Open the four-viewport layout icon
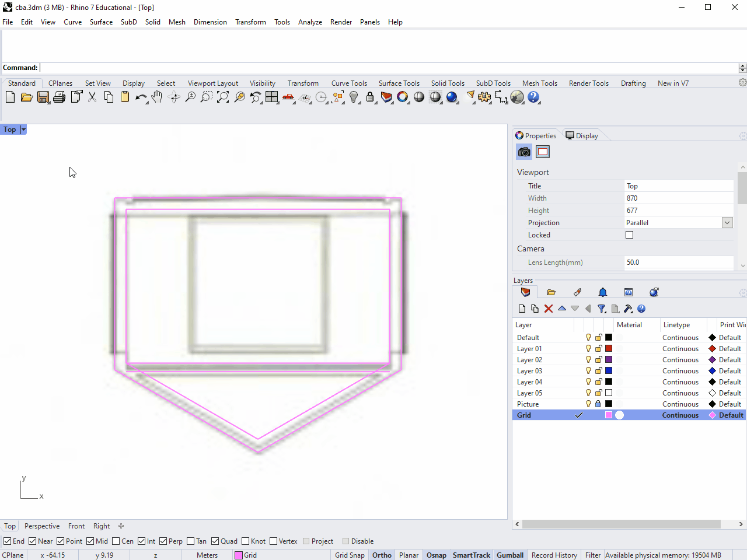Screen dimensions: 747x560 272,97
